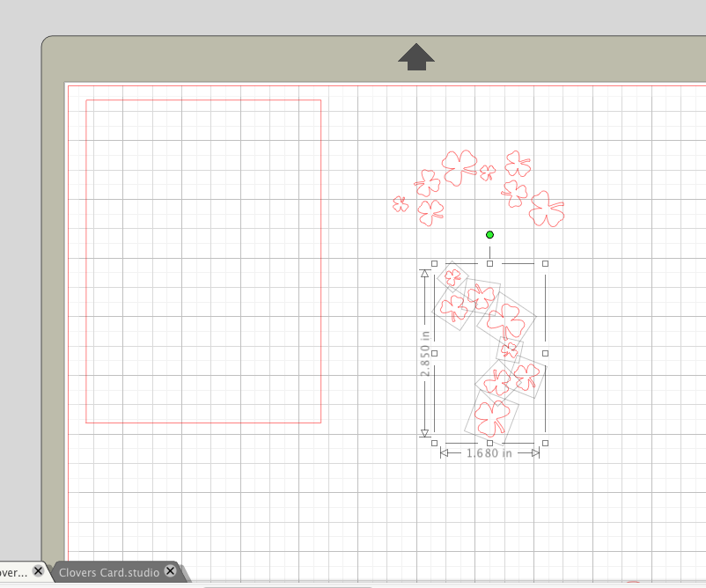Click the top-middle selection handle
Image resolution: width=706 pixels, height=588 pixels.
click(490, 262)
